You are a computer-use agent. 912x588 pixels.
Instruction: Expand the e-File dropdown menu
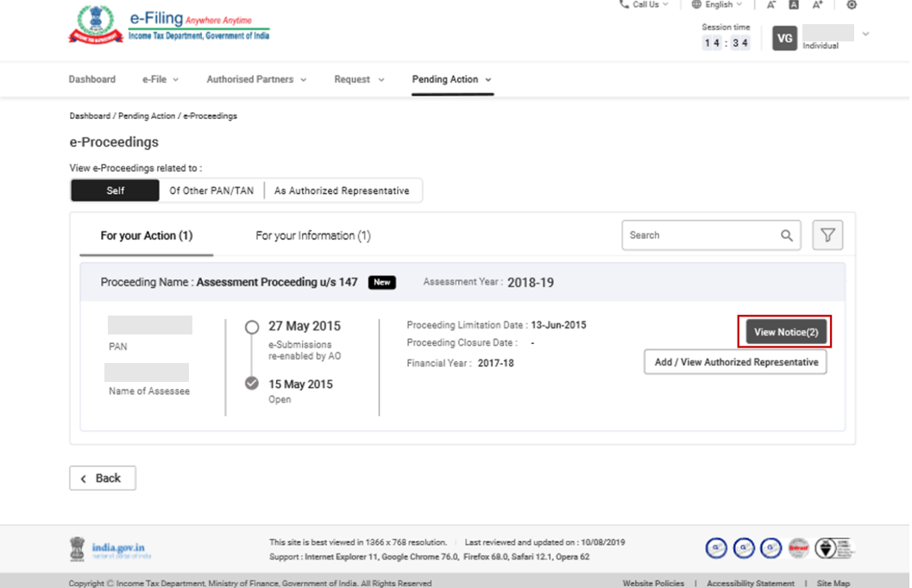(x=160, y=79)
